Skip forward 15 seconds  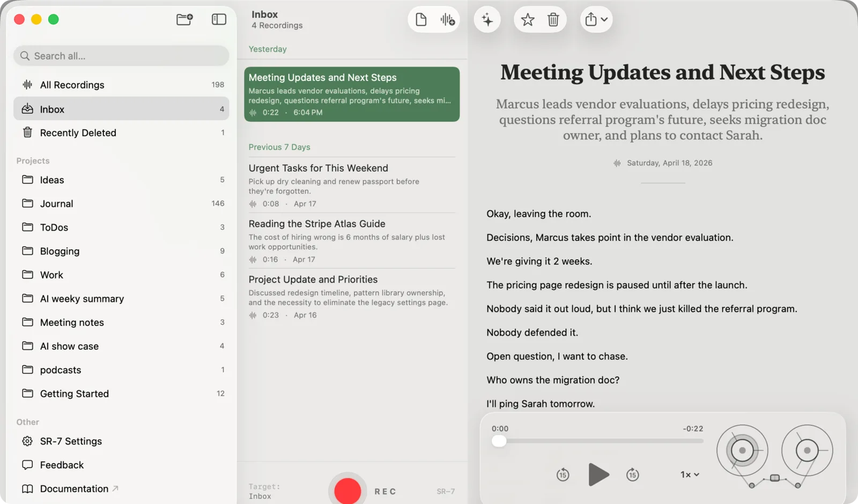[x=633, y=475]
